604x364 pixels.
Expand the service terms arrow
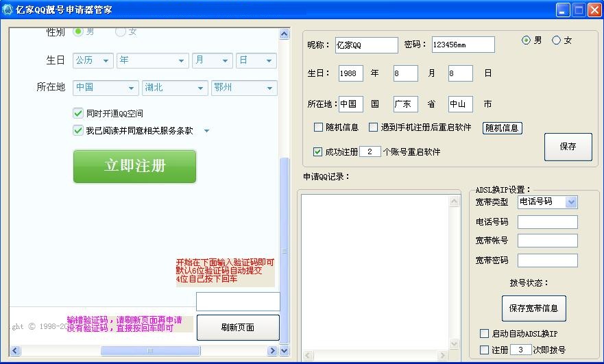[206, 131]
